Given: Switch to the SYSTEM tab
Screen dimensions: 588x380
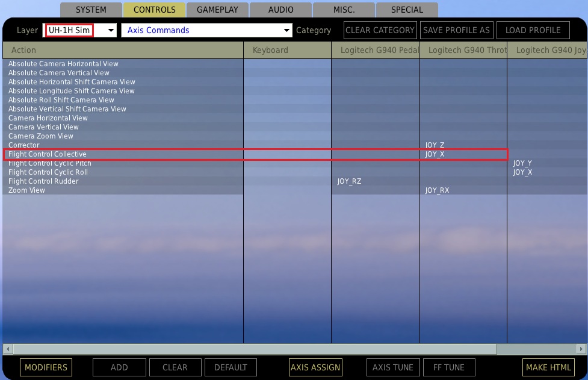Looking at the screenshot, I should [x=91, y=10].
